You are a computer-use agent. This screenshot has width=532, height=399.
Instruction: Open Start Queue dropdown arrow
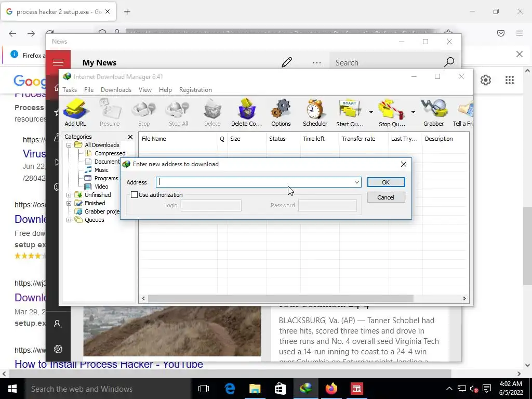371,112
